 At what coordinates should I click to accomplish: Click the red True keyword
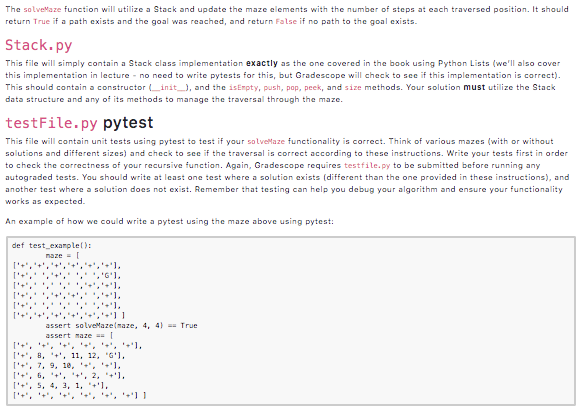pos(42,21)
